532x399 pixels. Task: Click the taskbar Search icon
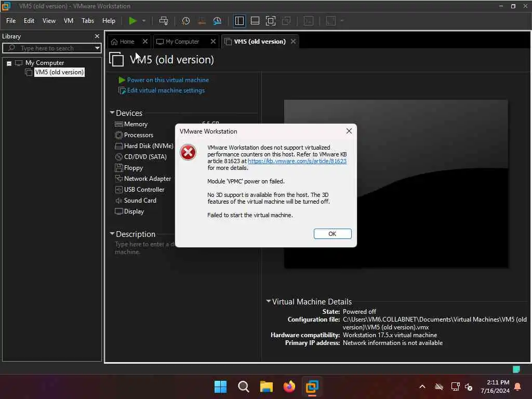244,387
